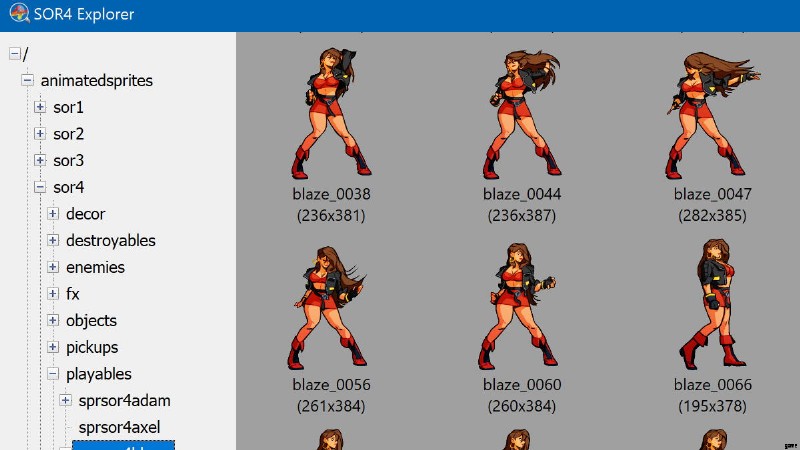This screenshot has height=450, width=800.
Task: Select the blaze_0056 sprite thumbnail
Action: coord(327,308)
